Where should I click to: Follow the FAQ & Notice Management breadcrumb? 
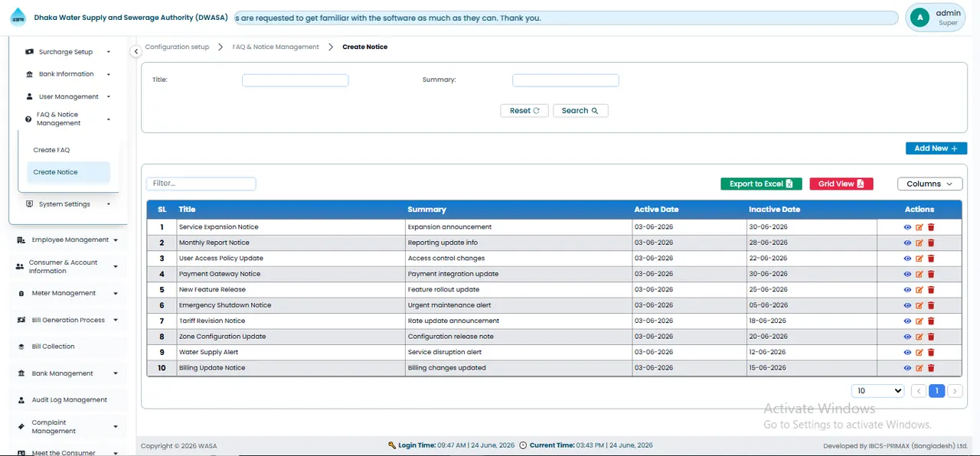[276, 47]
